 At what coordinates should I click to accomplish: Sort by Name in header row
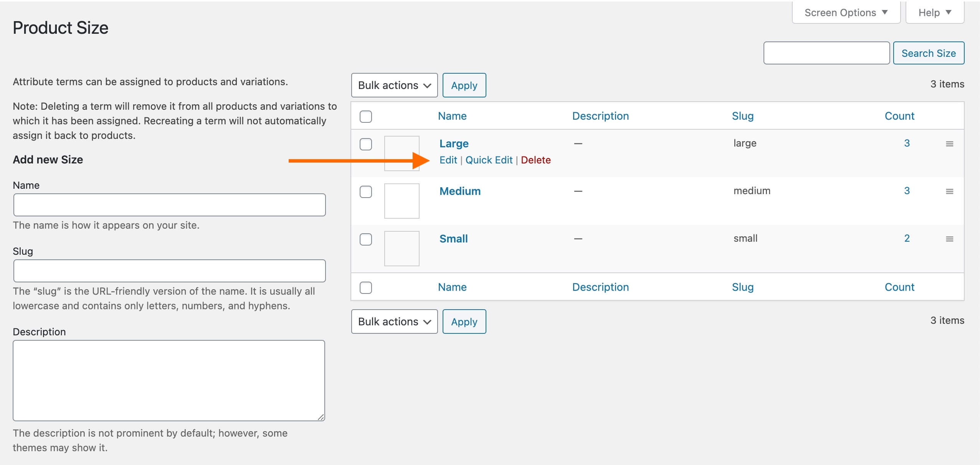(452, 116)
